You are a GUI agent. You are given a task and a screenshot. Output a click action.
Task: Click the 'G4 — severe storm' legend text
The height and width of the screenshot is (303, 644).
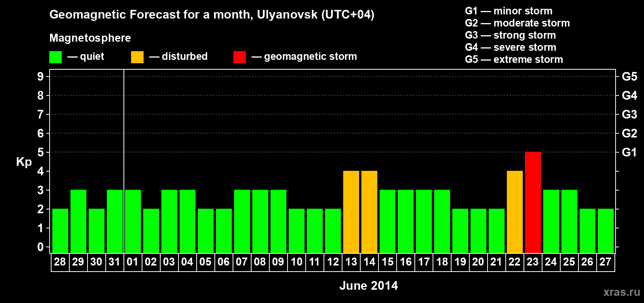511,47
